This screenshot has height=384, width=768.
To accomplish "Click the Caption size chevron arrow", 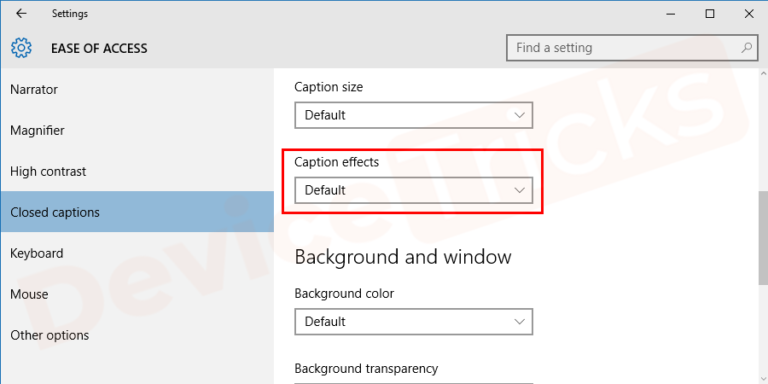I will pyautogui.click(x=519, y=115).
